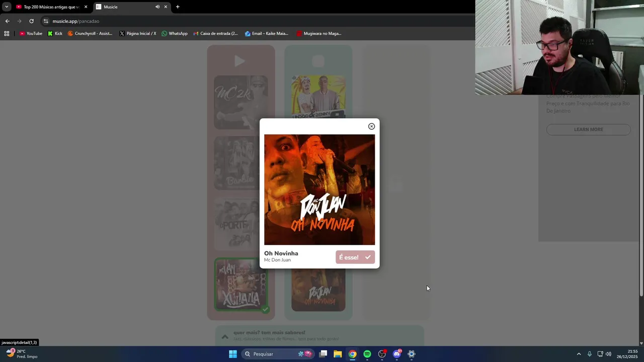Viewport: 644px width, 362px height.
Task: Go back with browser back arrow
Action: (7, 21)
